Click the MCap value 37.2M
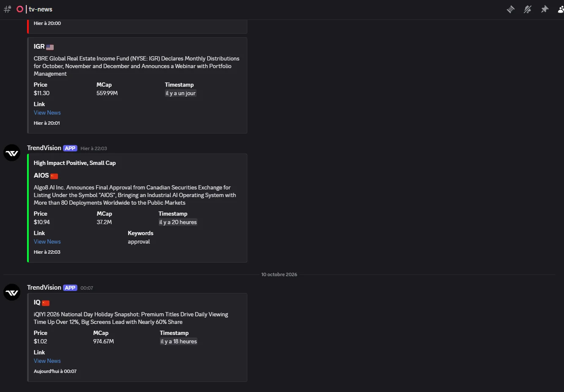564x392 pixels. click(104, 222)
